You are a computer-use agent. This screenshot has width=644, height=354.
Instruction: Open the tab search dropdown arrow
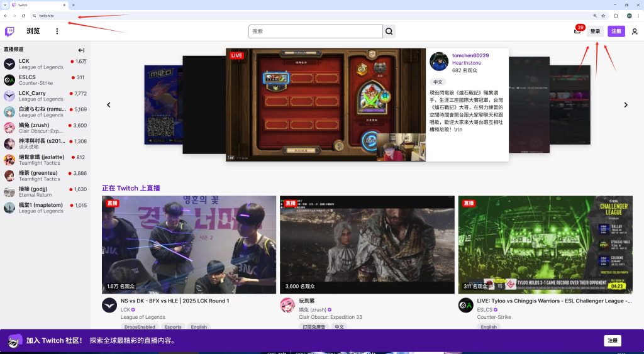point(4,5)
